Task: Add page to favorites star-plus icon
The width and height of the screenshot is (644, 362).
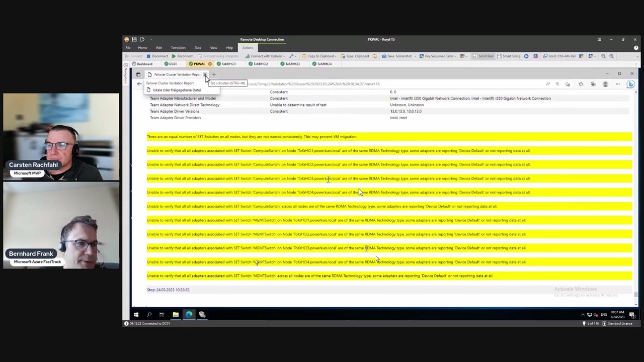Action: click(x=568, y=84)
